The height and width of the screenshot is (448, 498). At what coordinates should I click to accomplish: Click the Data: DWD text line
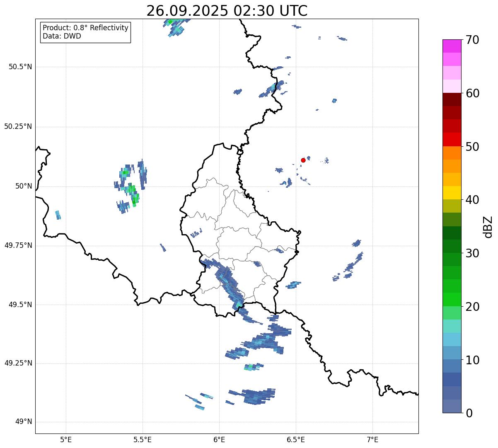[62, 36]
